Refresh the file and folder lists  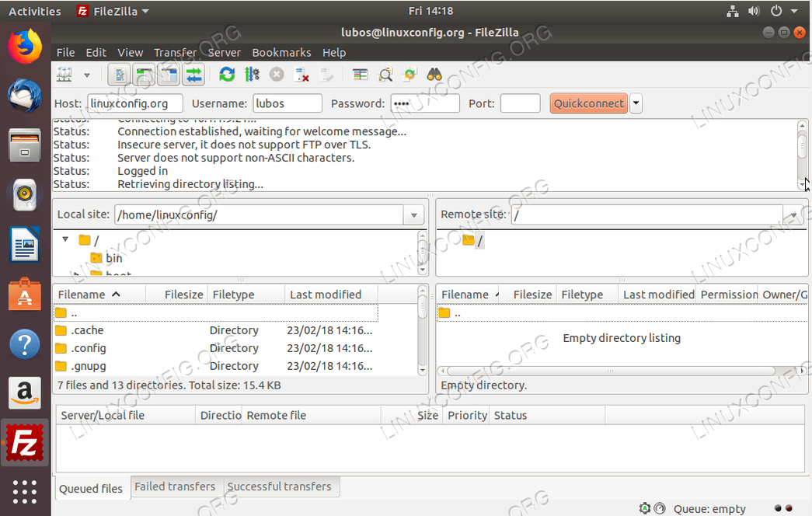click(x=226, y=75)
